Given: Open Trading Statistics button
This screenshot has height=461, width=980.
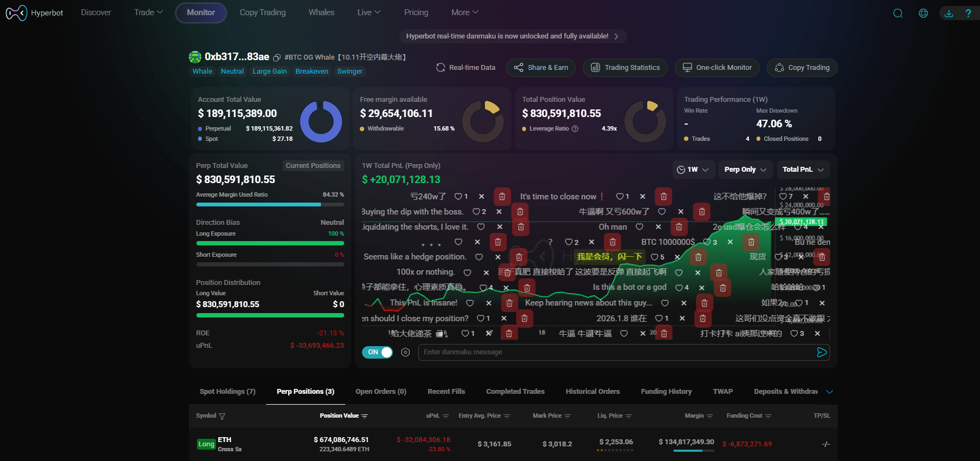Looking at the screenshot, I should point(625,68).
